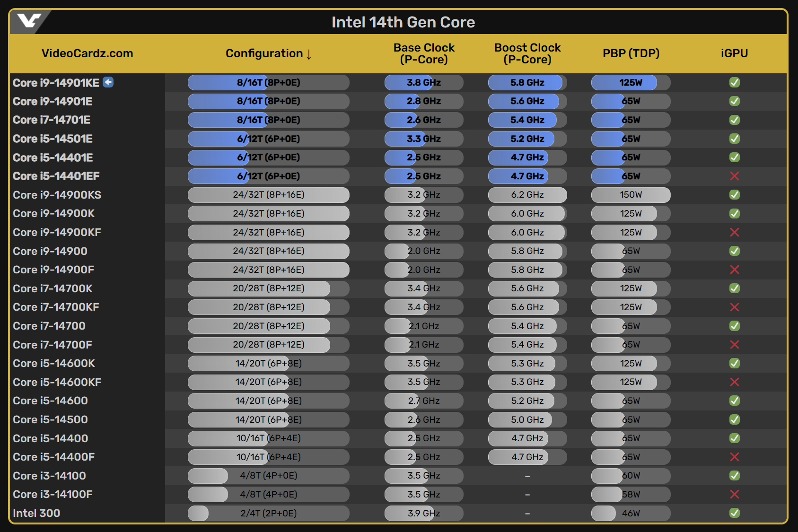The width and height of the screenshot is (798, 532).
Task: Click the Base Clock (P-Core) column header
Action: pos(424,53)
